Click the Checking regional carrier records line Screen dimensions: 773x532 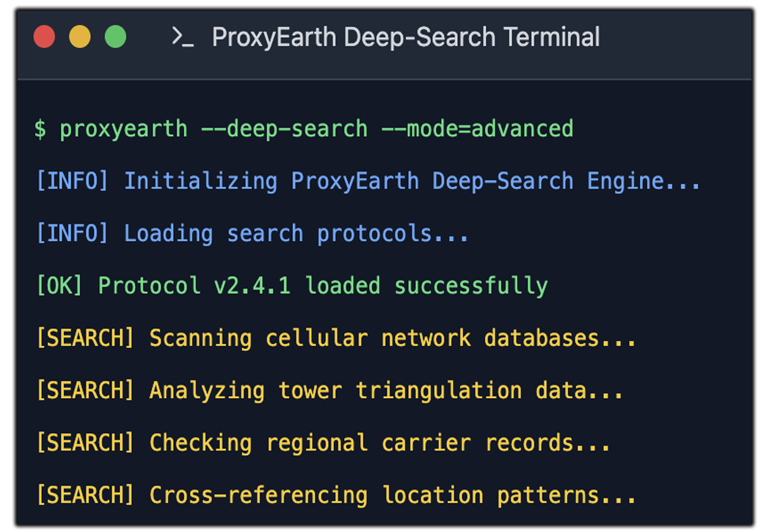pyautogui.click(x=380, y=443)
